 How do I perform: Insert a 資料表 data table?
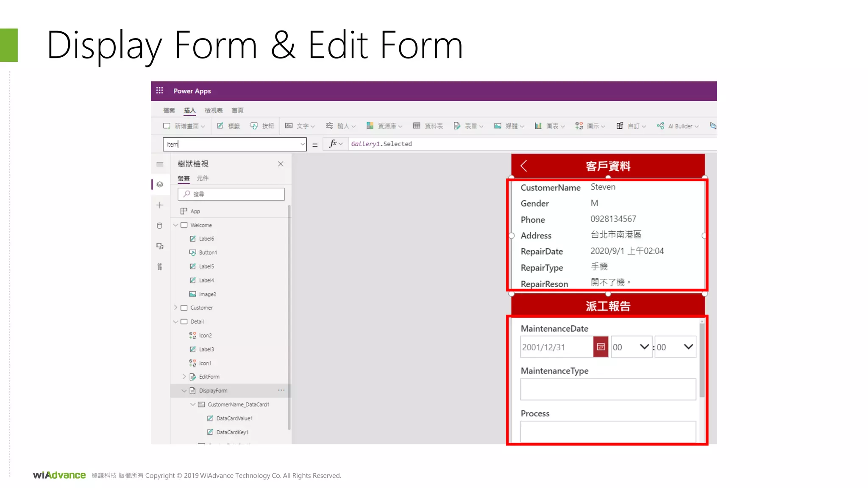pos(428,126)
